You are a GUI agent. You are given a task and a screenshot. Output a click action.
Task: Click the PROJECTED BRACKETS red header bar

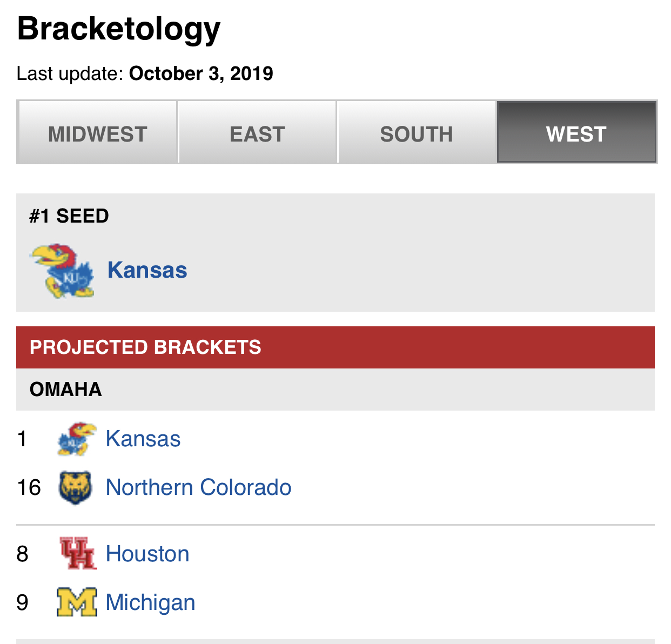click(x=335, y=347)
